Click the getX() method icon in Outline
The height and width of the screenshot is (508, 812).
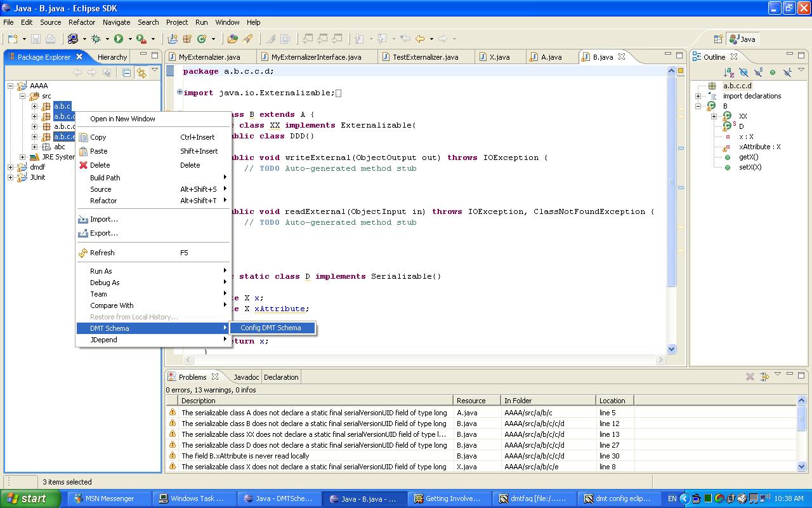(728, 157)
